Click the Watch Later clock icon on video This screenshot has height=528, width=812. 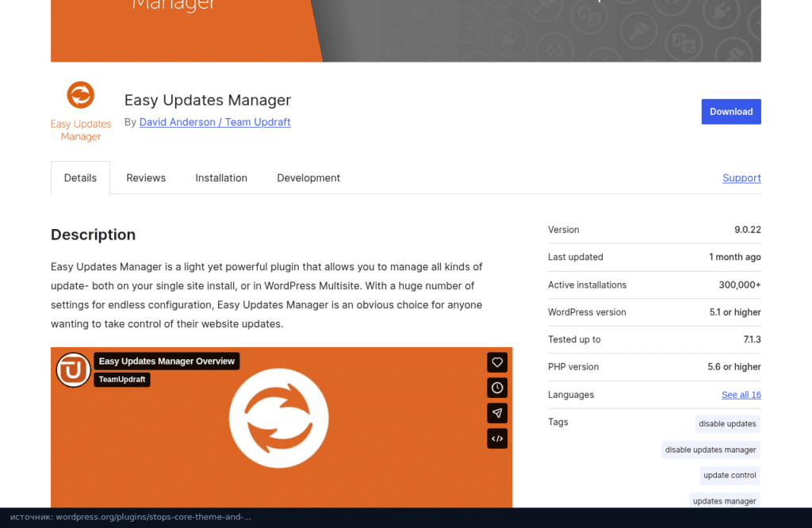[x=497, y=388]
